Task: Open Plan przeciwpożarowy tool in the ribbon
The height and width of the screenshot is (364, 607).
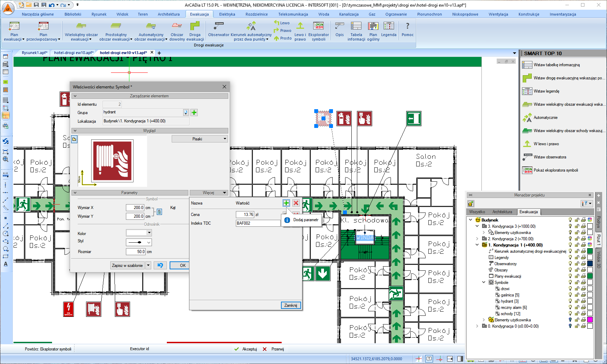Action: coord(43,31)
